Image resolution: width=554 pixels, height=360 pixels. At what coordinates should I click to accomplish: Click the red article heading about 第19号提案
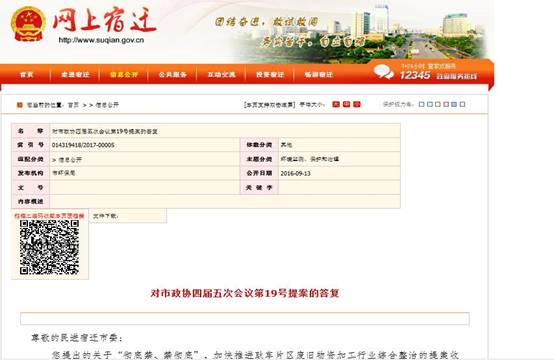[x=245, y=293]
